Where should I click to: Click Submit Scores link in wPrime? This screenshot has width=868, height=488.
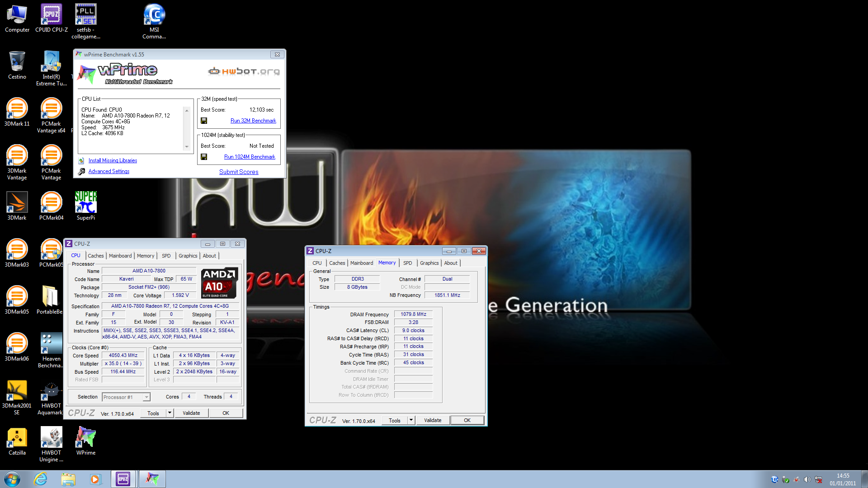tap(239, 172)
